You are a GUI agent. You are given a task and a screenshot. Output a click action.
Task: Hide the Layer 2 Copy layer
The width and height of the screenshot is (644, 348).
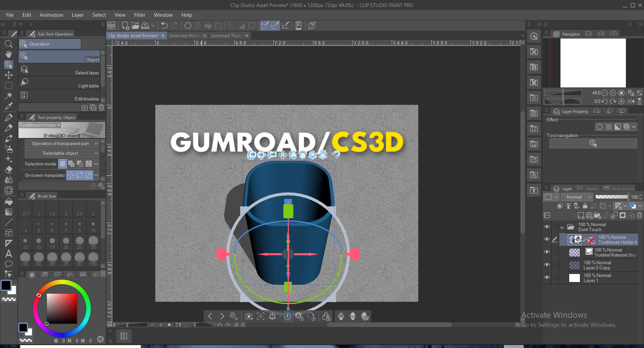(547, 265)
